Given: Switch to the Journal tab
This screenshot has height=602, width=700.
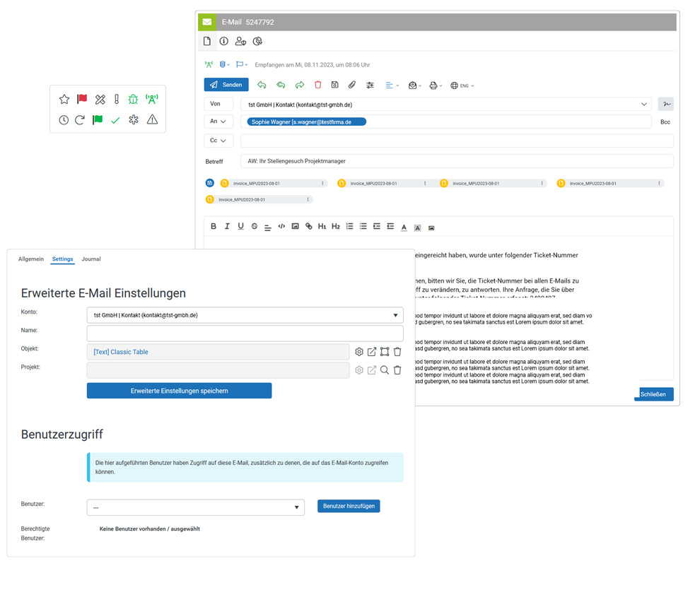Looking at the screenshot, I should point(91,259).
